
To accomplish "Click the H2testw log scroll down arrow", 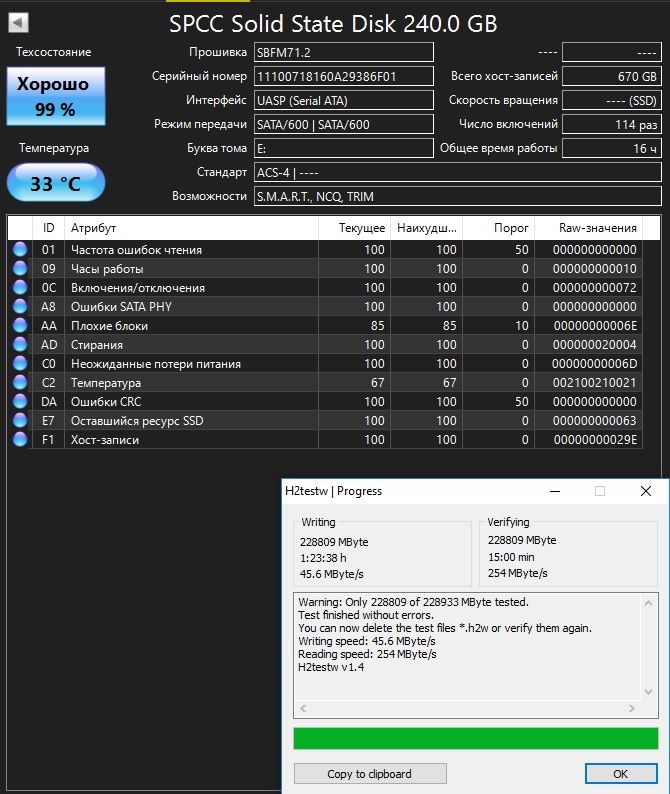I will tap(649, 692).
